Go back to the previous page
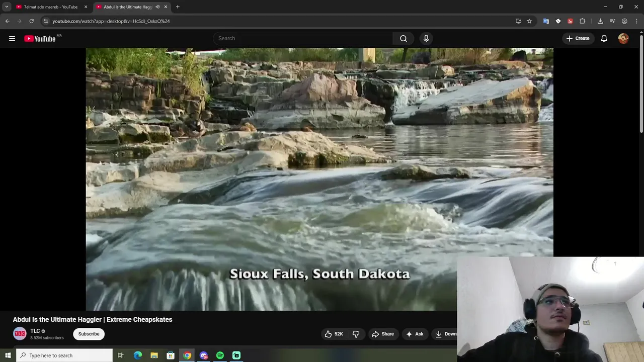 (x=7, y=21)
